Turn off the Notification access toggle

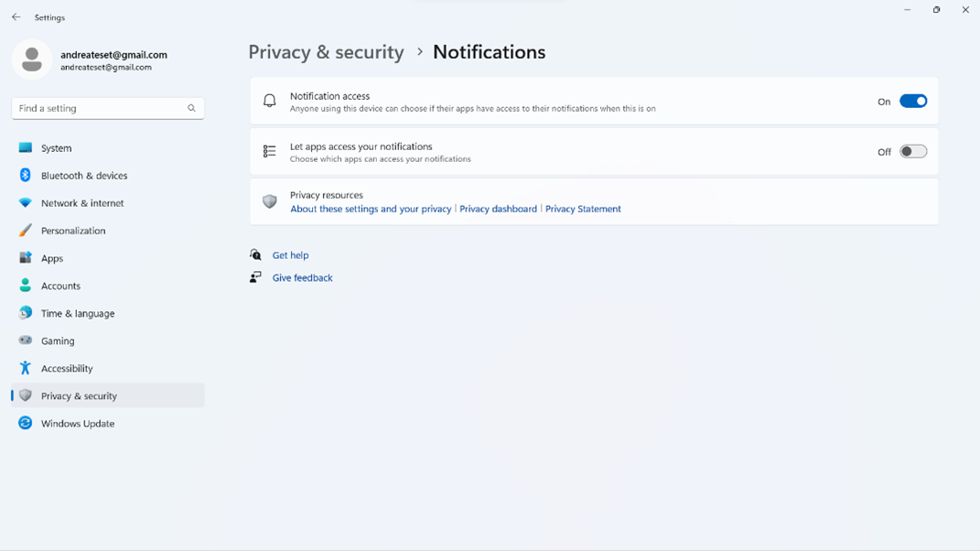point(912,102)
